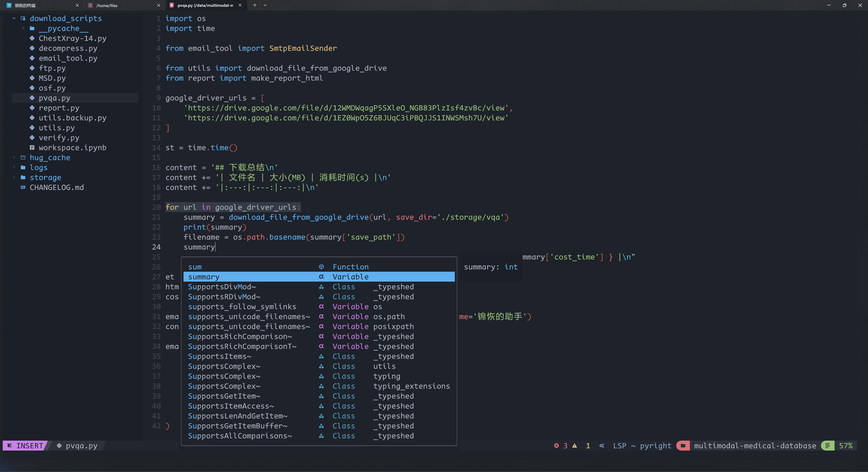Click the 57% scroll position indicator
This screenshot has width=868, height=472.
(846, 446)
